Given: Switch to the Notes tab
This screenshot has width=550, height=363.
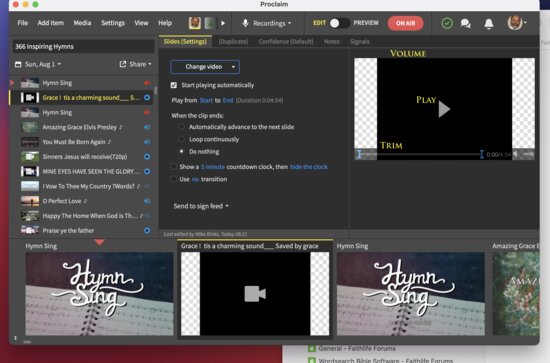Looking at the screenshot, I should click(331, 41).
